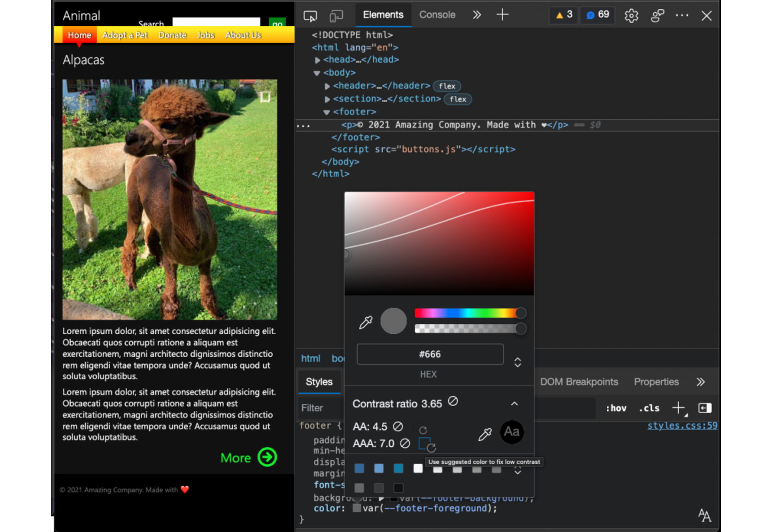The width and height of the screenshot is (772, 532).
Task: Adjust the hue slider handle
Action: [520, 313]
